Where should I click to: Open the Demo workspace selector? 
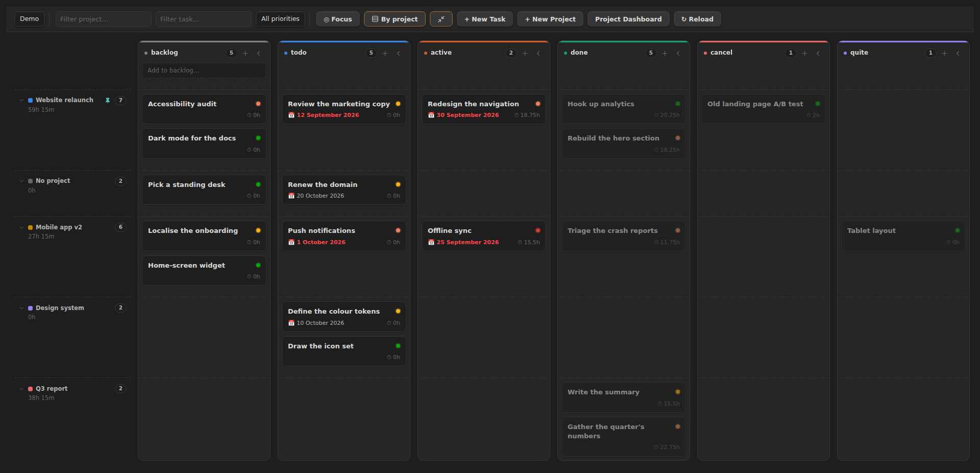30,19
